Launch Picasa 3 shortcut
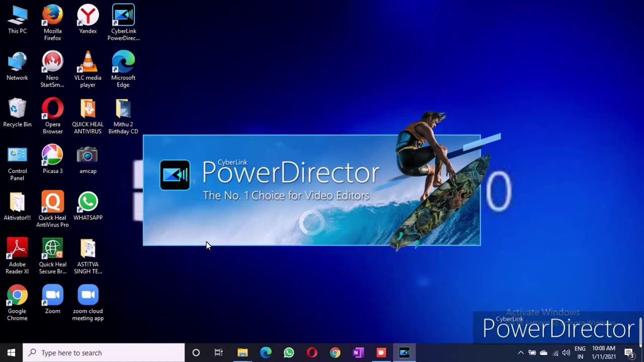644x362 pixels. pyautogui.click(x=52, y=160)
